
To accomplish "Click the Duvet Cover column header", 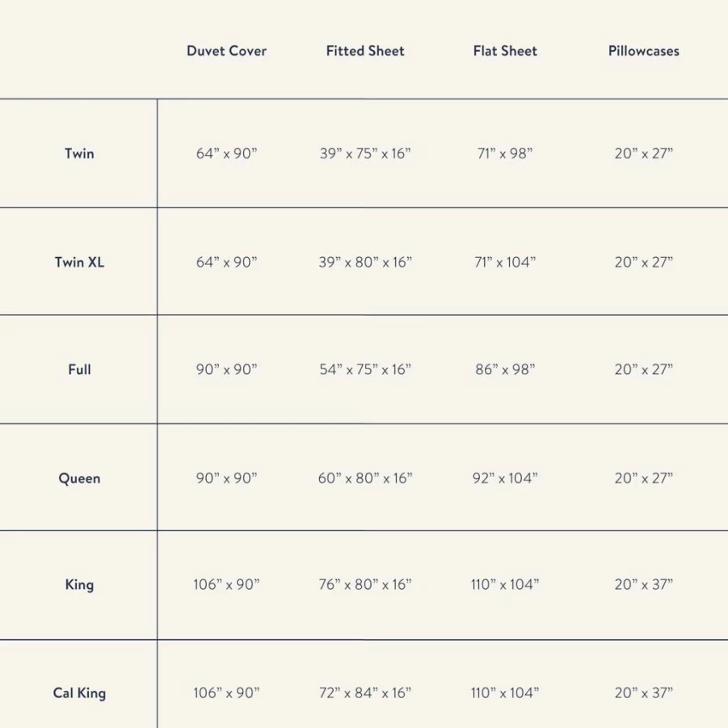I will click(x=226, y=51).
